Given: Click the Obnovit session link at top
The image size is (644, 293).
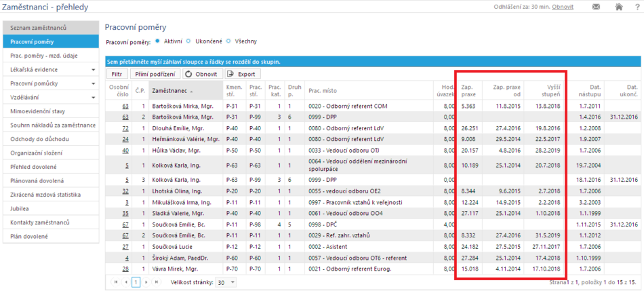Looking at the screenshot, I should [563, 7].
